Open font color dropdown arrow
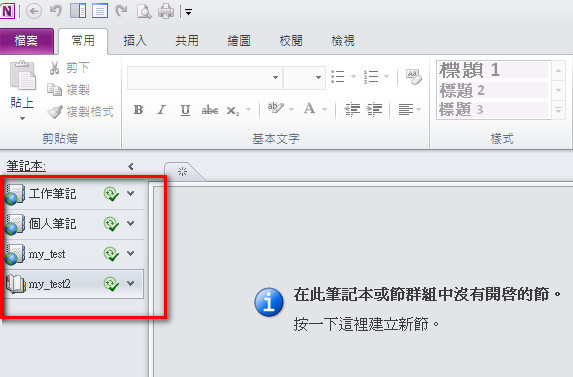Image resolution: width=573 pixels, height=377 pixels. click(325, 109)
